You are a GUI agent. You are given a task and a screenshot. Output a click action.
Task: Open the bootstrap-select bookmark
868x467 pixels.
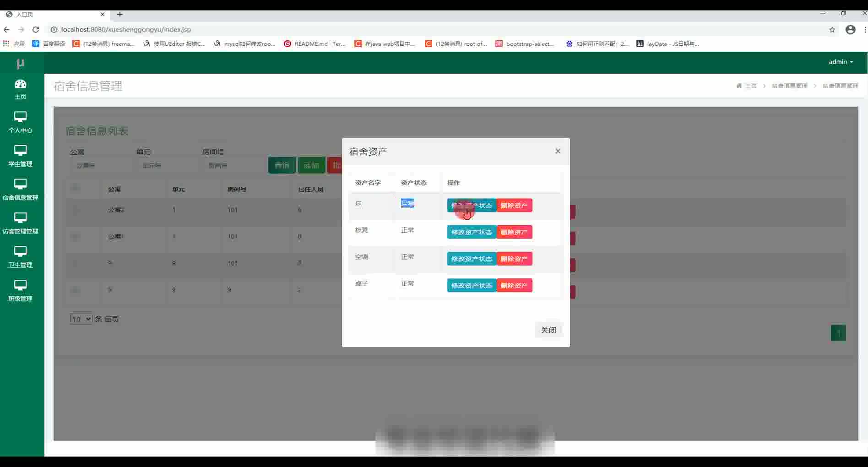525,43
